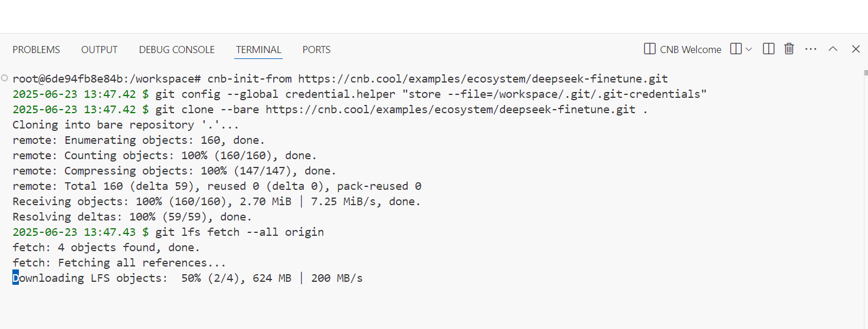Select the CNB Welcome terminal
Screen dimensions: 868x329
point(683,50)
